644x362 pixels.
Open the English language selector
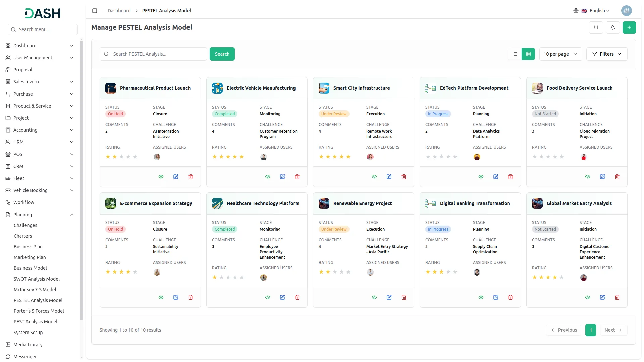591,11
